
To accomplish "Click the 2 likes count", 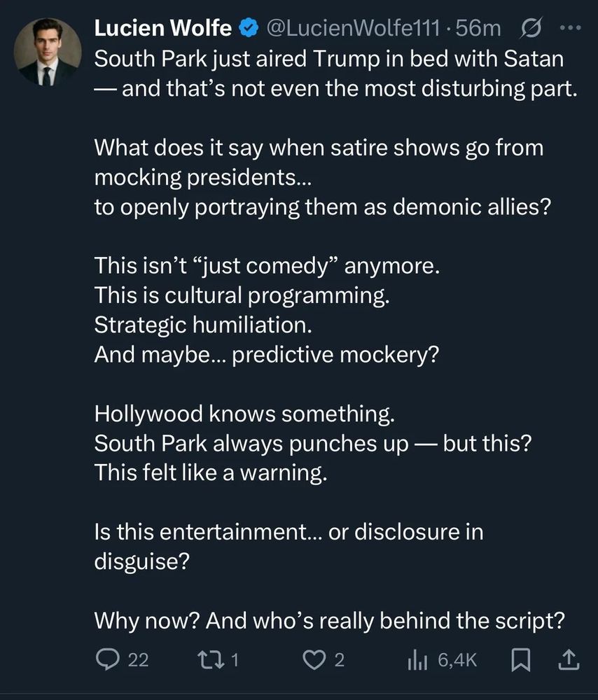I will click(x=340, y=660).
